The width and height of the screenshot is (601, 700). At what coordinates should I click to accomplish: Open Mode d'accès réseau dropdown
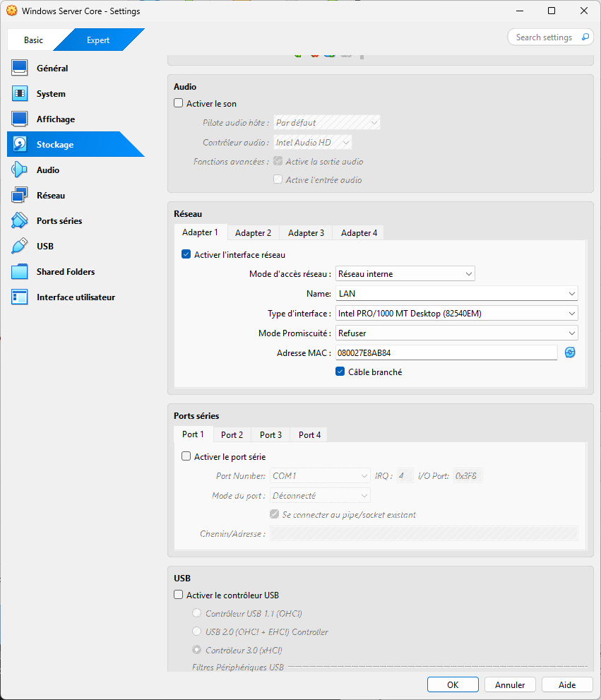(x=405, y=273)
